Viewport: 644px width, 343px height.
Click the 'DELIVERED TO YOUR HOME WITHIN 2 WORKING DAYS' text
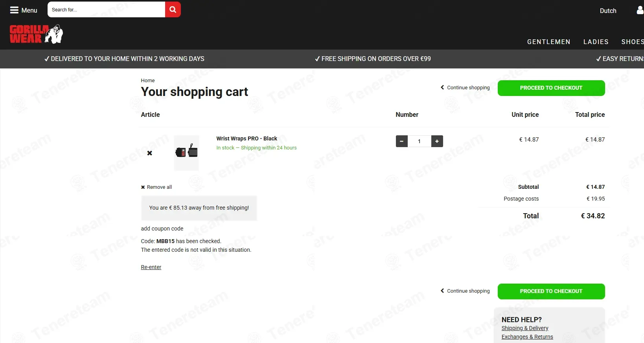click(124, 59)
